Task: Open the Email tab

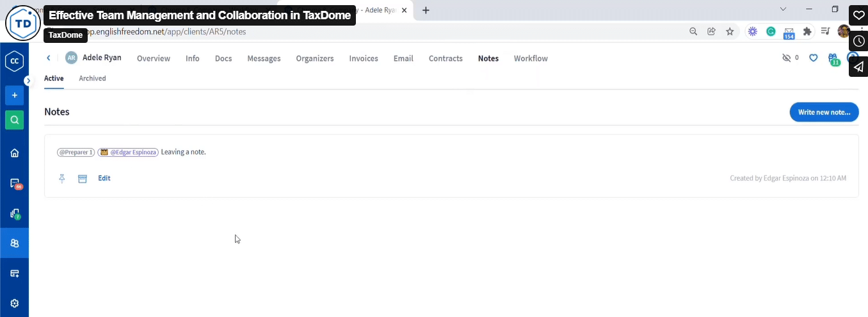Action: [x=403, y=58]
